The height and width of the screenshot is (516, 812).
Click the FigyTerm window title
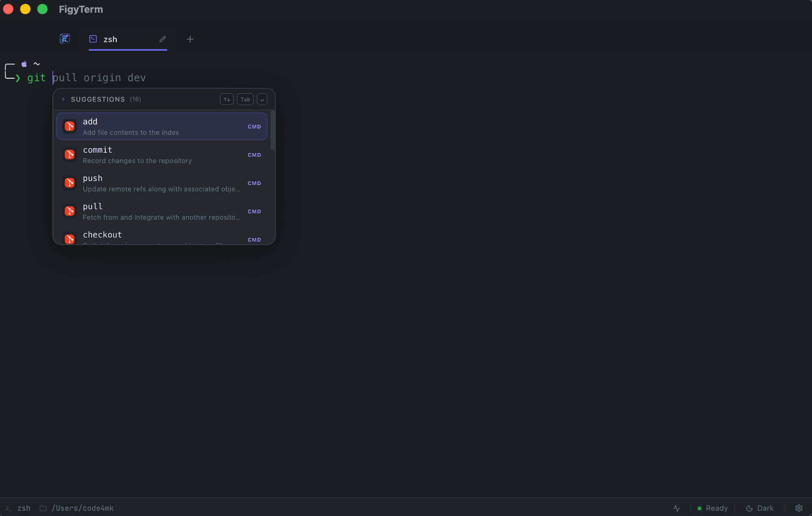[x=81, y=9]
